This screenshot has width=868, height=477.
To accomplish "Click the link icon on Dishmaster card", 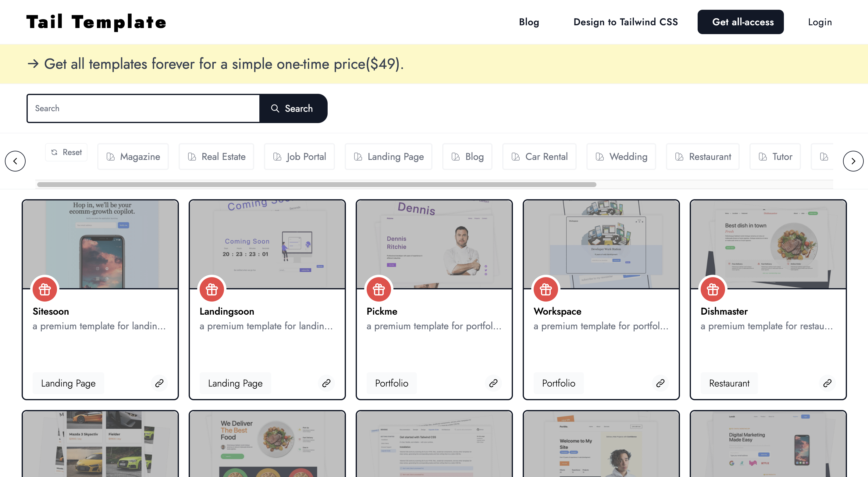I will click(x=827, y=383).
